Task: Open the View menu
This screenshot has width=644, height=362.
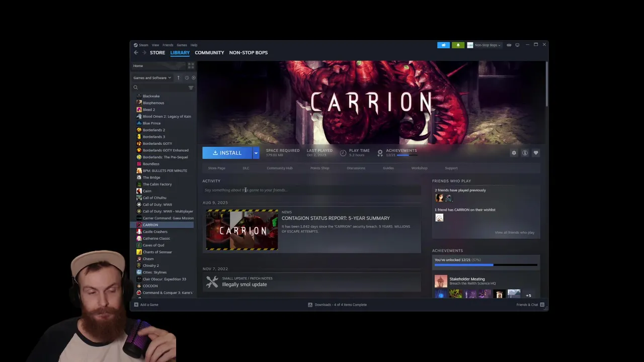Action: 155,45
